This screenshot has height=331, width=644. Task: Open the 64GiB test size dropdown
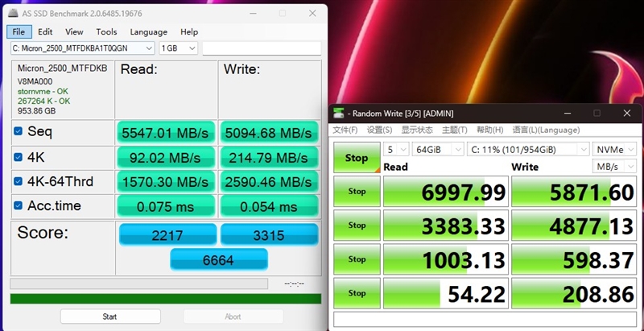point(438,150)
